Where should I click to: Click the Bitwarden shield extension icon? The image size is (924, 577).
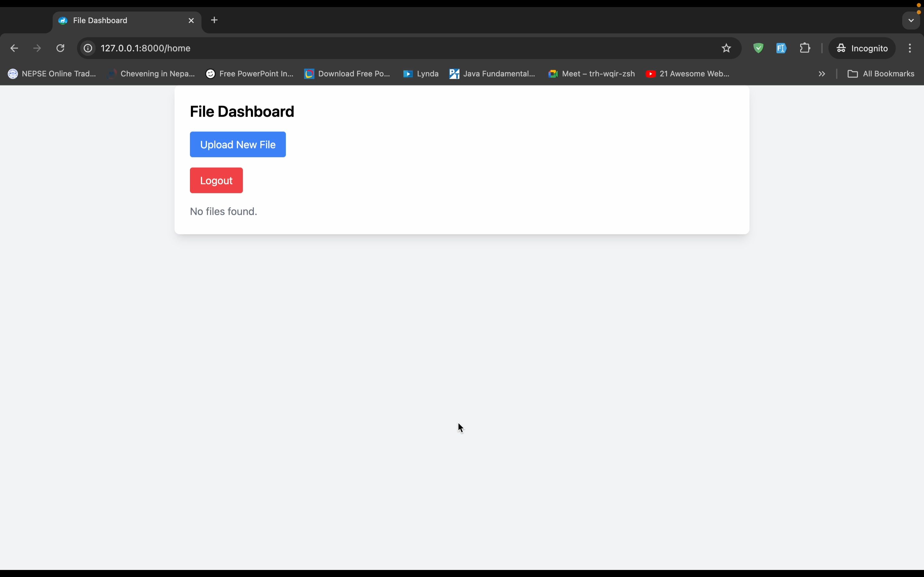tap(758, 48)
